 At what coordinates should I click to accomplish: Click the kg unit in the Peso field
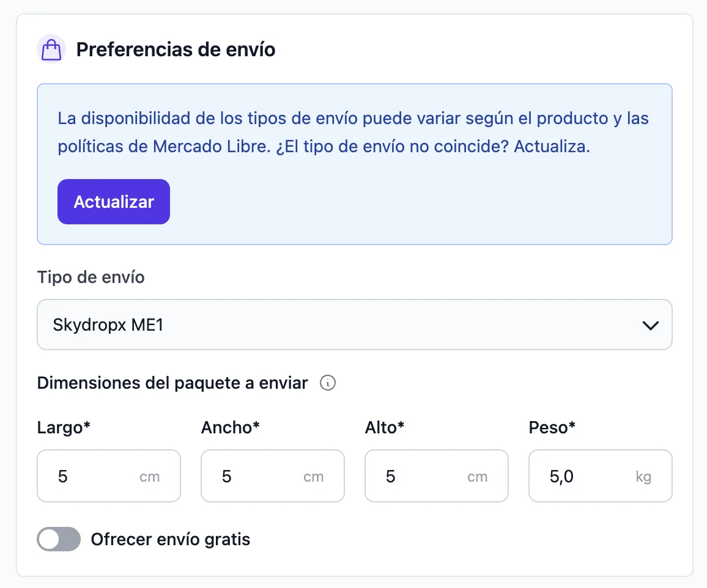coord(643,477)
